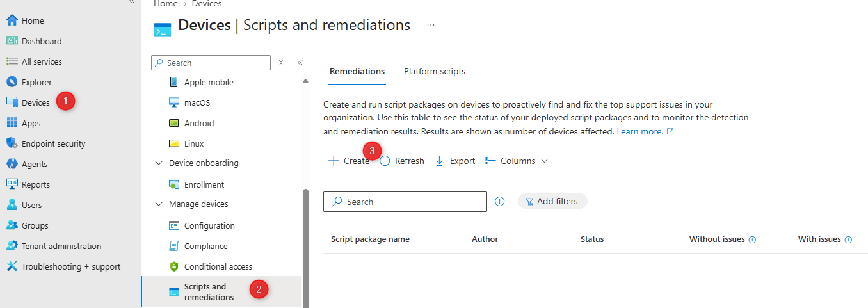Click the Enrollment icon
868x308 pixels.
coord(173,184)
